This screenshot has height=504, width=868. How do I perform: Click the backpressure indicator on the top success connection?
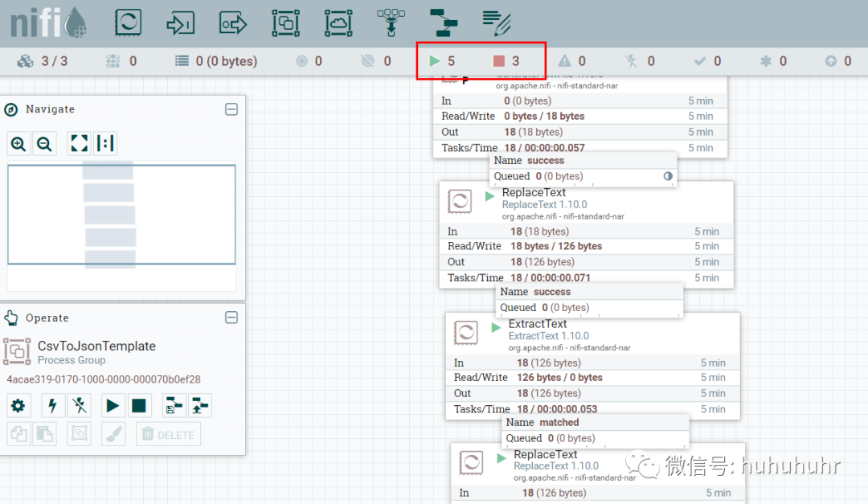point(668,175)
